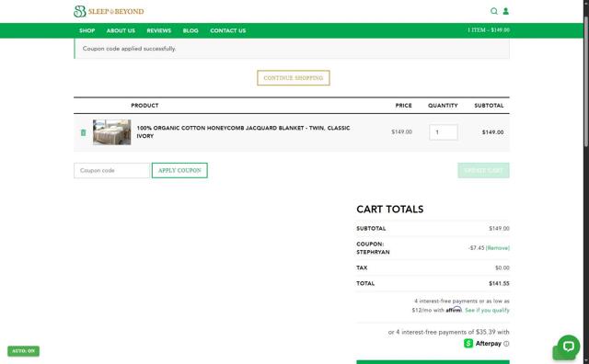Click the Afterpay logo
Screen dimensions: 589x364
click(482, 344)
